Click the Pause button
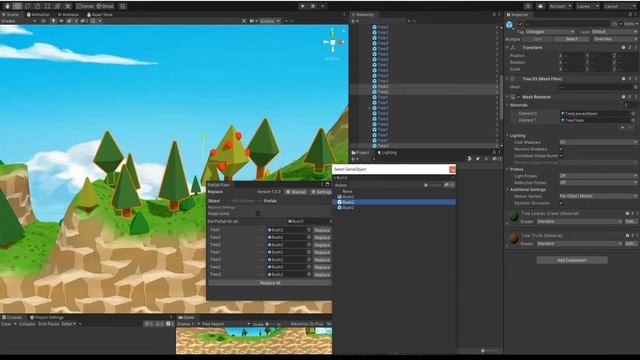This screenshot has width=640, height=360. (313, 6)
